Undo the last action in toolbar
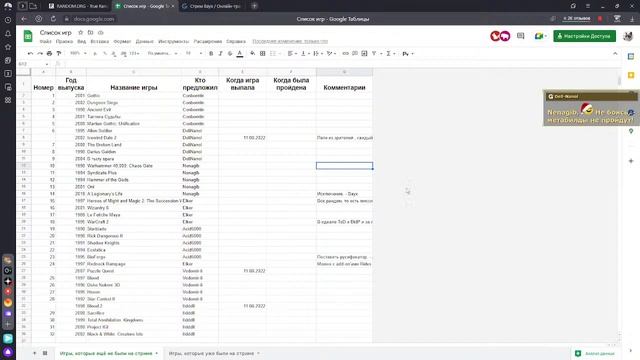640x360 pixels. (30, 53)
